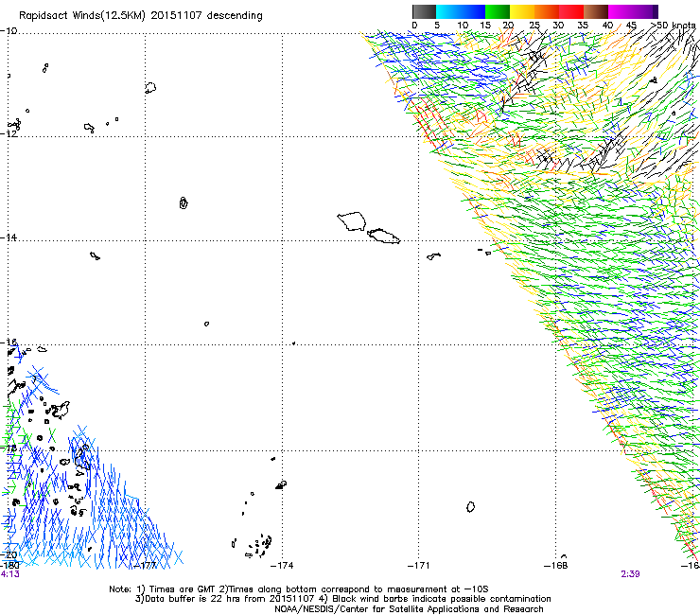Click the 'Data buffer is 22 hrs' note line
Image resolution: width=700 pixels, height=615 pixels.
tap(342, 599)
